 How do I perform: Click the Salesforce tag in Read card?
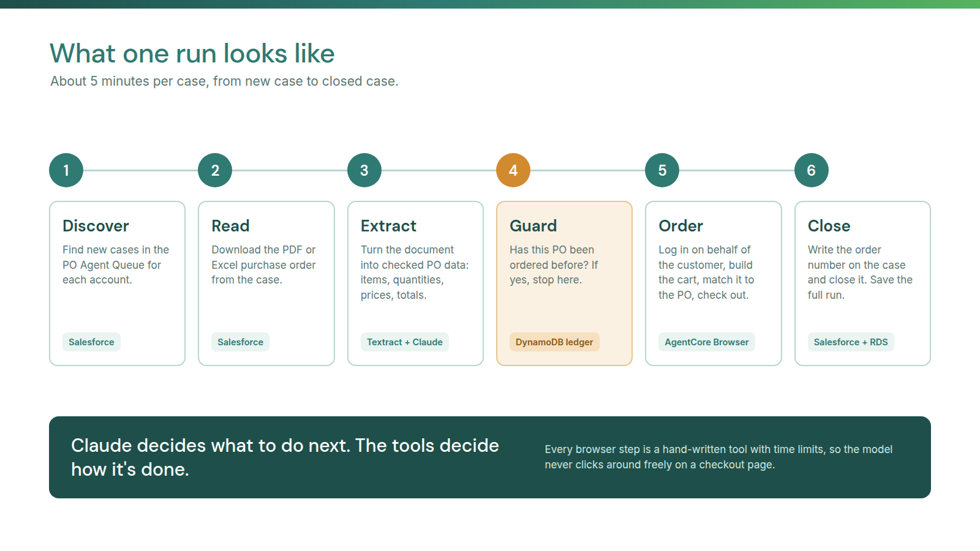pos(240,342)
